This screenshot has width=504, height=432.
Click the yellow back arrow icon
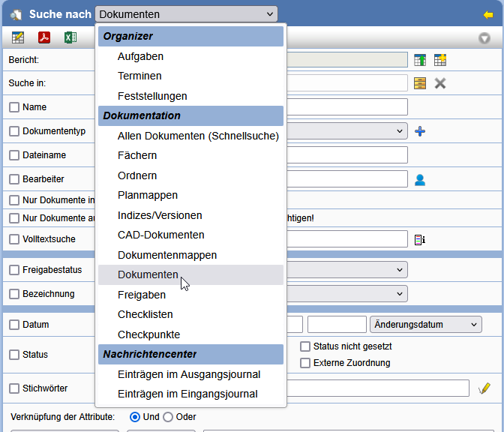(x=488, y=14)
